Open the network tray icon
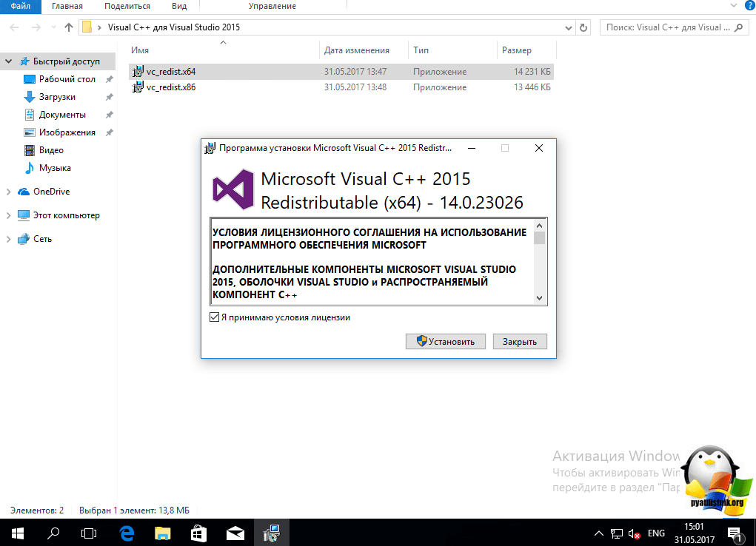 617,533
